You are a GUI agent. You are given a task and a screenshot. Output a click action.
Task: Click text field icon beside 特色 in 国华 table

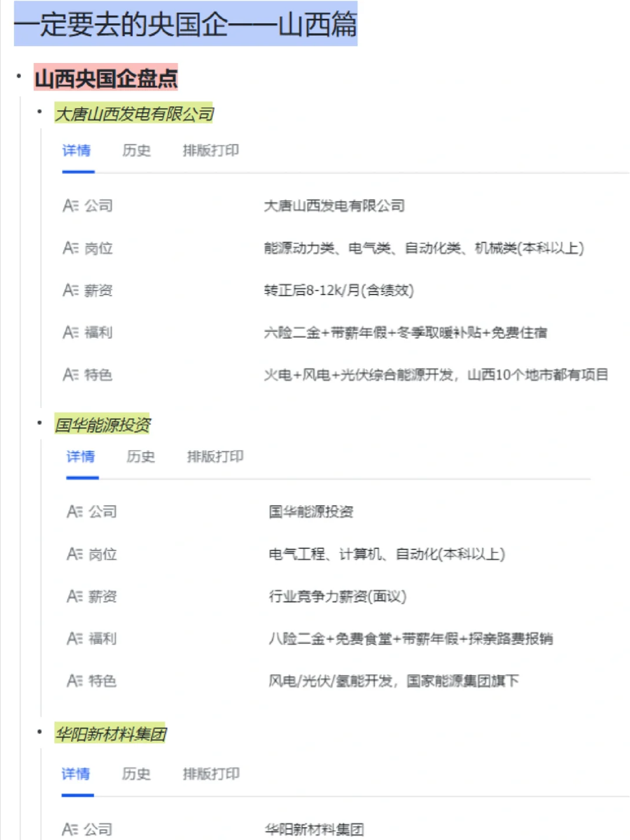point(75,681)
